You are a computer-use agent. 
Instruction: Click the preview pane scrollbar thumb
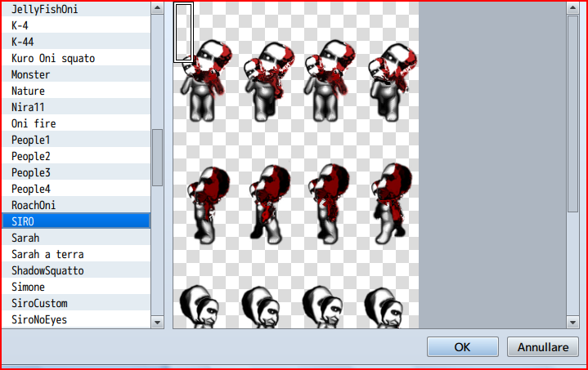pyautogui.click(x=572, y=114)
